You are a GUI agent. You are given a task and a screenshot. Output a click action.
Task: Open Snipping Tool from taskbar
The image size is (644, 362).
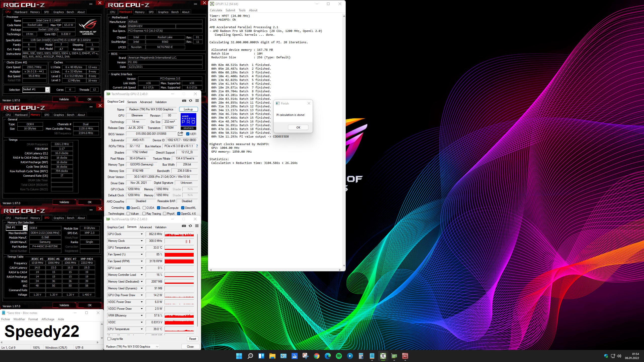point(305,356)
